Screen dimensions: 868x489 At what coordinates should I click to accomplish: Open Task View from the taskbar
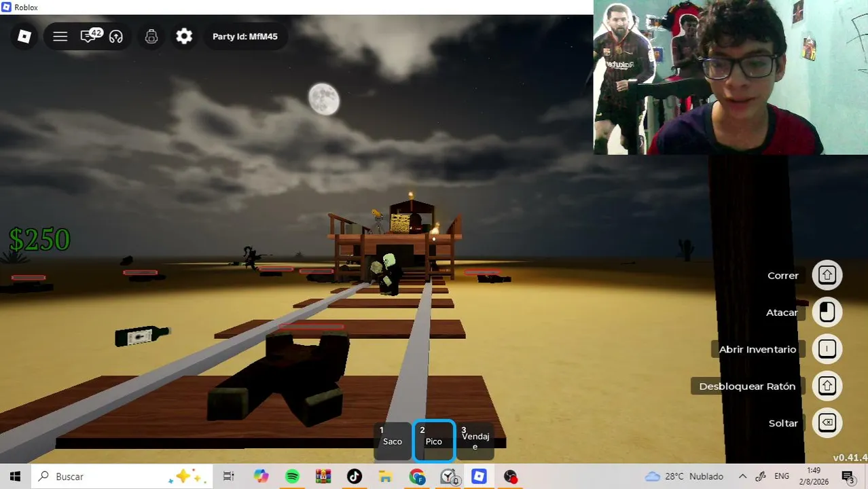pos(229,477)
